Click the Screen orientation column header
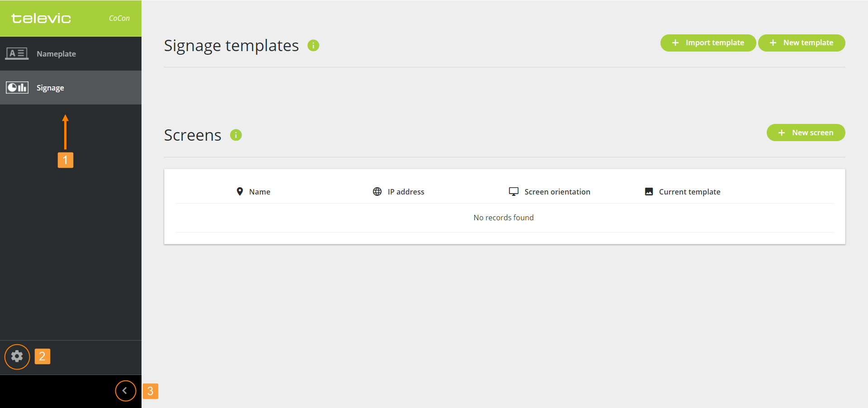Screen dimensions: 868x408 click(557, 192)
